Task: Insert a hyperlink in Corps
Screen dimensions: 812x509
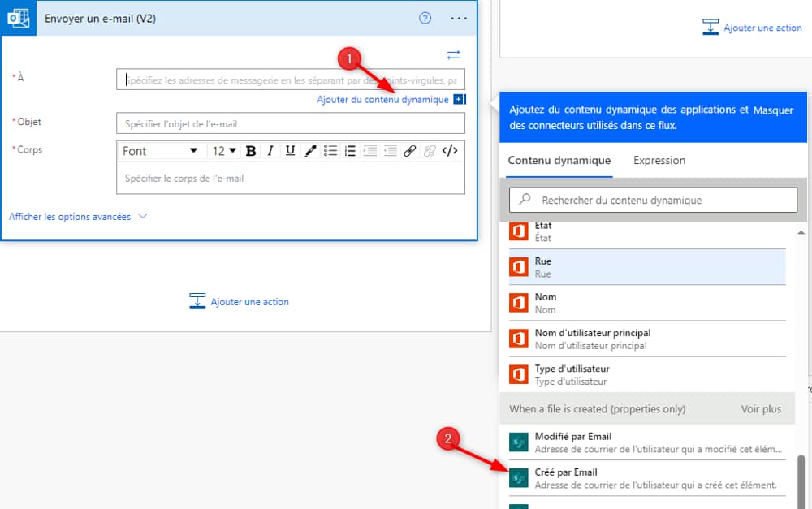Action: pos(409,151)
